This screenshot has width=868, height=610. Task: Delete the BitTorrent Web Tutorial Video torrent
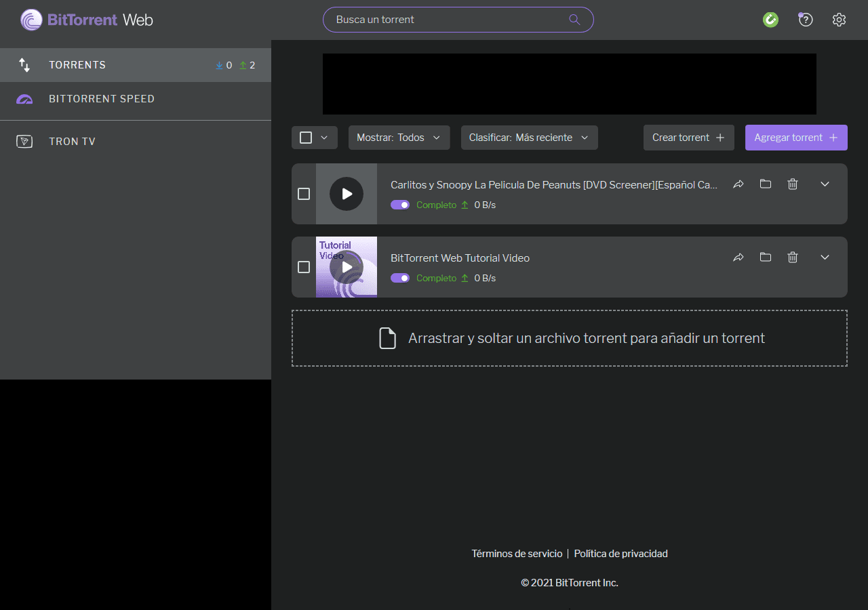793,257
